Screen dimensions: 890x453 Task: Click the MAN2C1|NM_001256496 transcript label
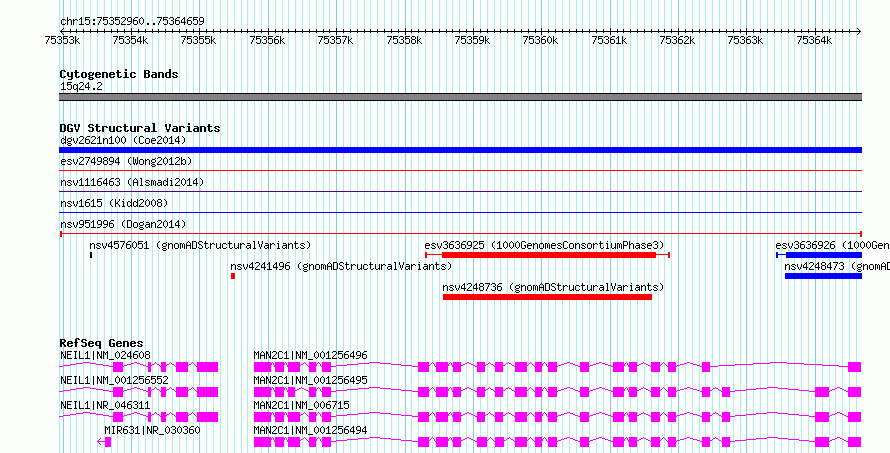(310, 356)
